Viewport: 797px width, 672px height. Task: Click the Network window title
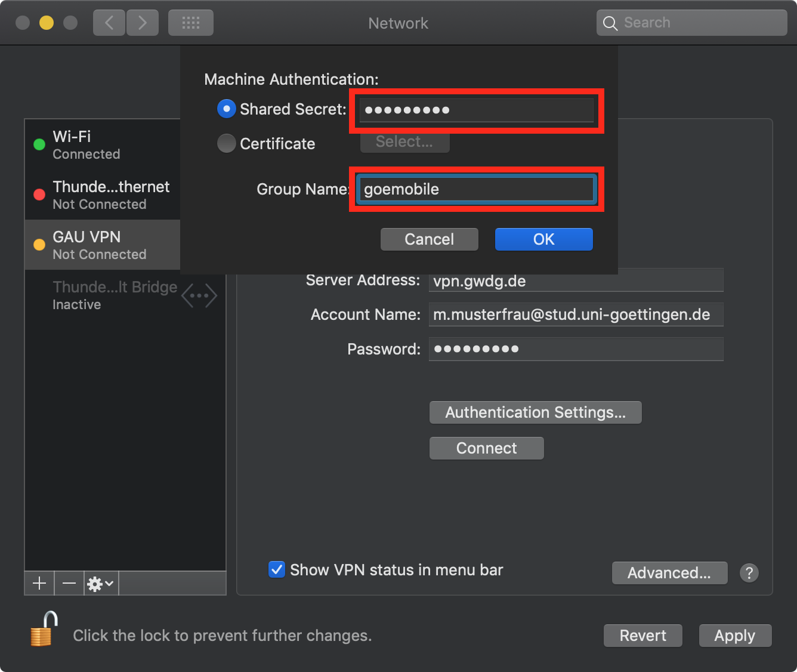398,23
